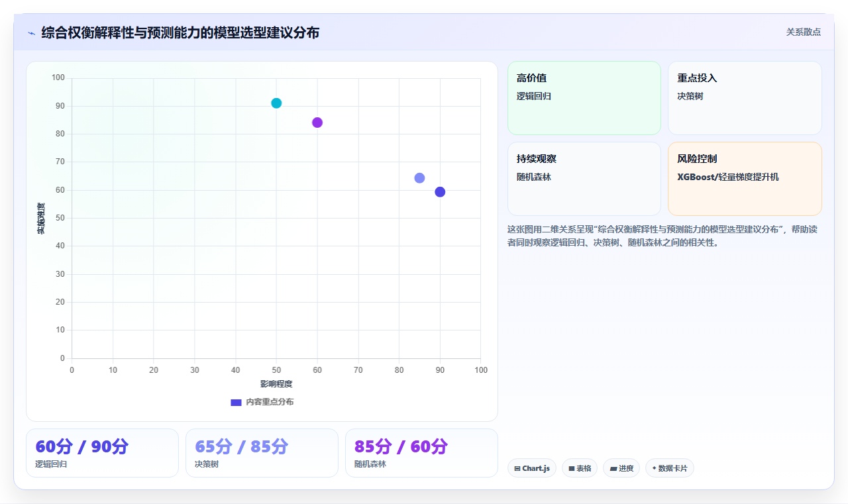Click the description paragraph starting 这张图用二维关系
Screen dimensions: 848x504
663,236
